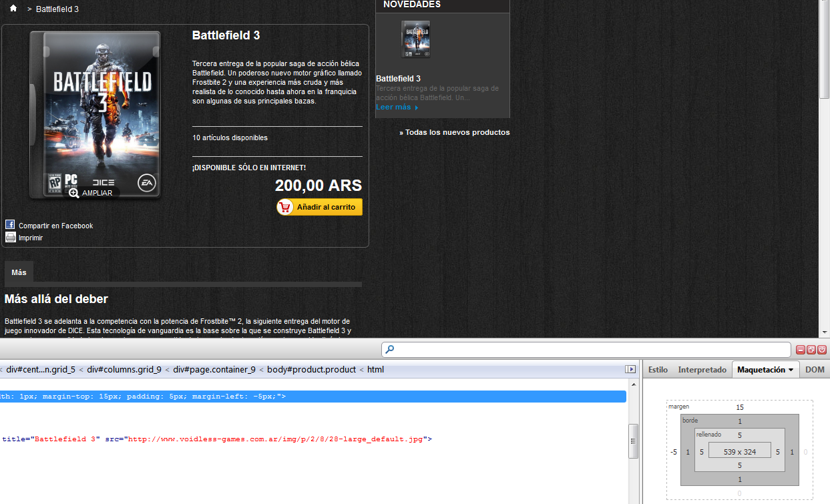Minimize the Firebug panel
The height and width of the screenshot is (504, 830).
[x=800, y=350]
